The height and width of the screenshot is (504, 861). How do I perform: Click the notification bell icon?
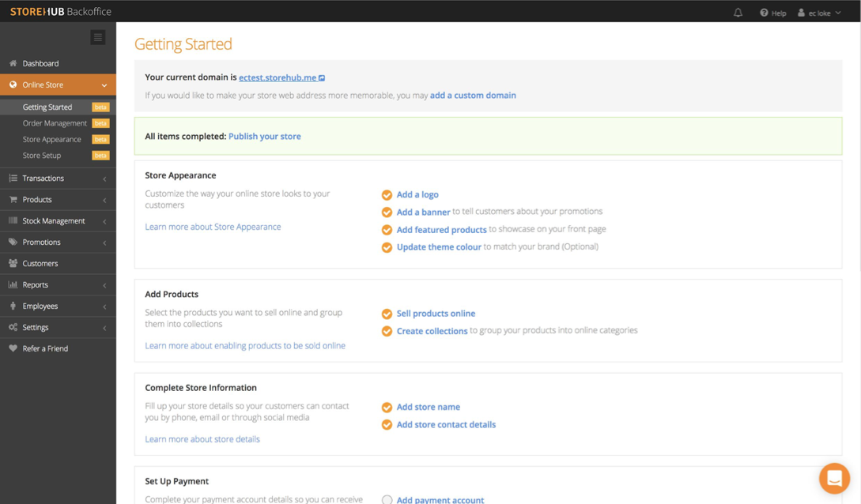pos(738,13)
